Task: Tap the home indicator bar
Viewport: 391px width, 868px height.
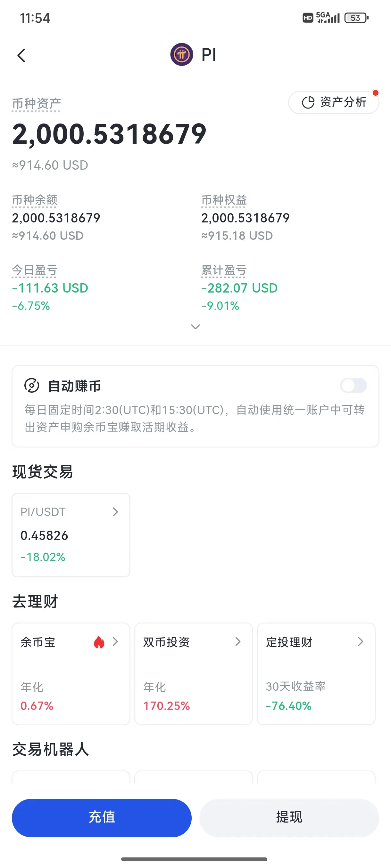Action: (194, 859)
